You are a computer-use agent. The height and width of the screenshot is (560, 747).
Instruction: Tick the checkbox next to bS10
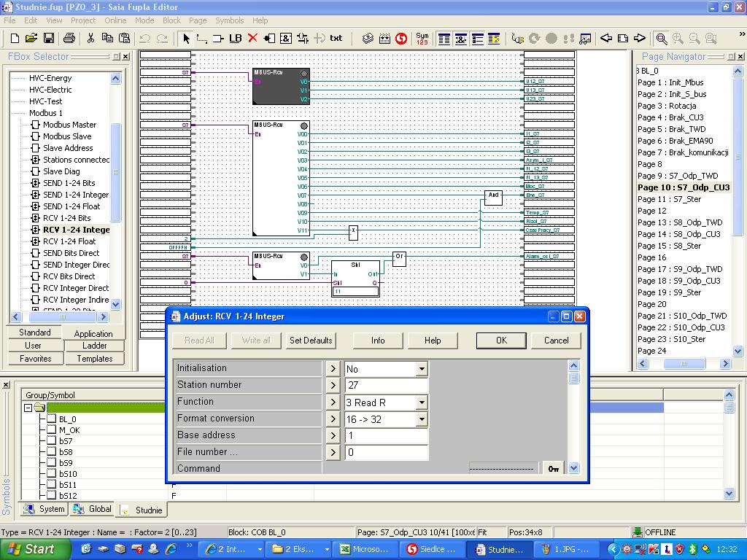point(52,474)
